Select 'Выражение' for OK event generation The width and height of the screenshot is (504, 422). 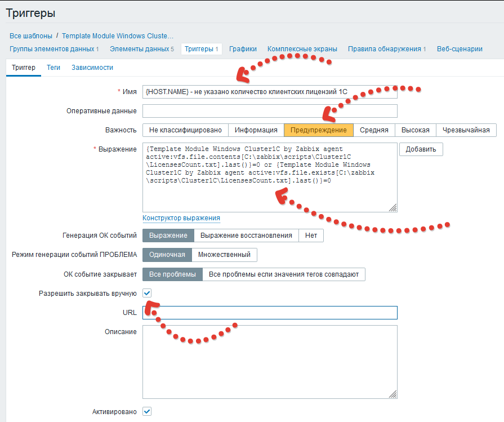(168, 236)
